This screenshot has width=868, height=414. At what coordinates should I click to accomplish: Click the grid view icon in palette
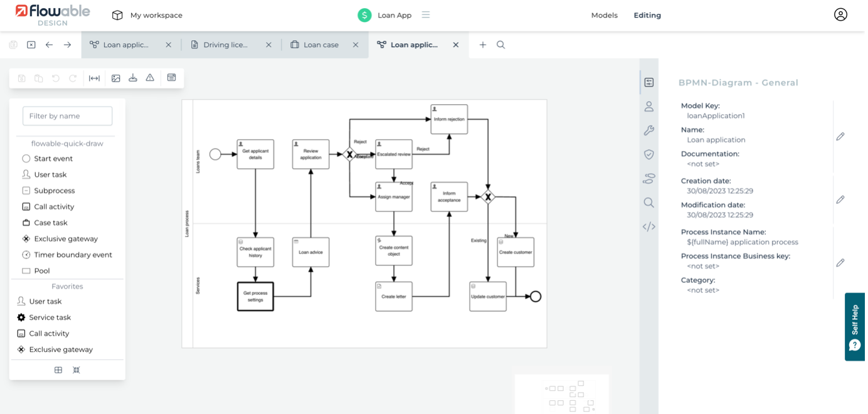click(58, 370)
